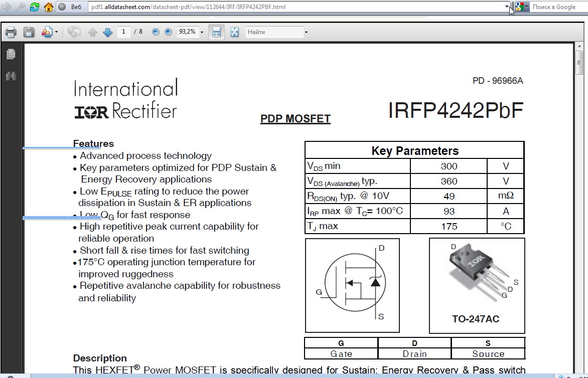Open the address bar history dropdown
The image size is (588, 378).
click(507, 7)
